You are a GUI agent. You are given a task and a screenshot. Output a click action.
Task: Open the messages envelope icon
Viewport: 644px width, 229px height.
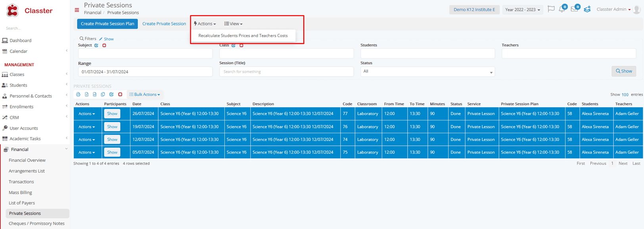(x=574, y=9)
